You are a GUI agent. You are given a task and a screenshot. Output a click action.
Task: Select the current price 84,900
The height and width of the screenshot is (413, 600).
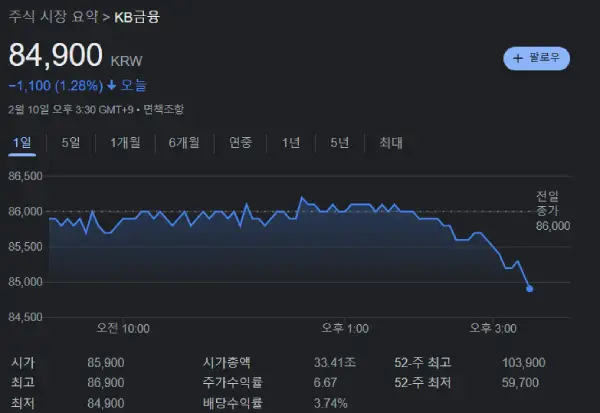click(x=56, y=56)
